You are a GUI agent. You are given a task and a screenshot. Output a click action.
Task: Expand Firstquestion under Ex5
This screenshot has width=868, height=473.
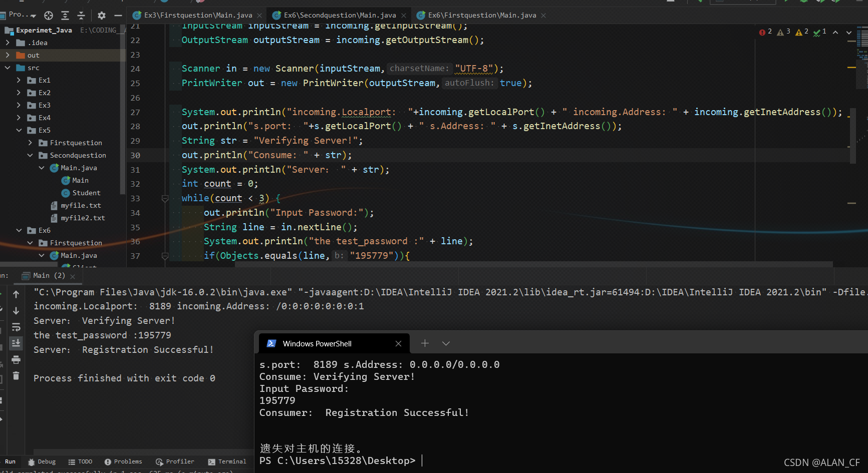pos(30,143)
